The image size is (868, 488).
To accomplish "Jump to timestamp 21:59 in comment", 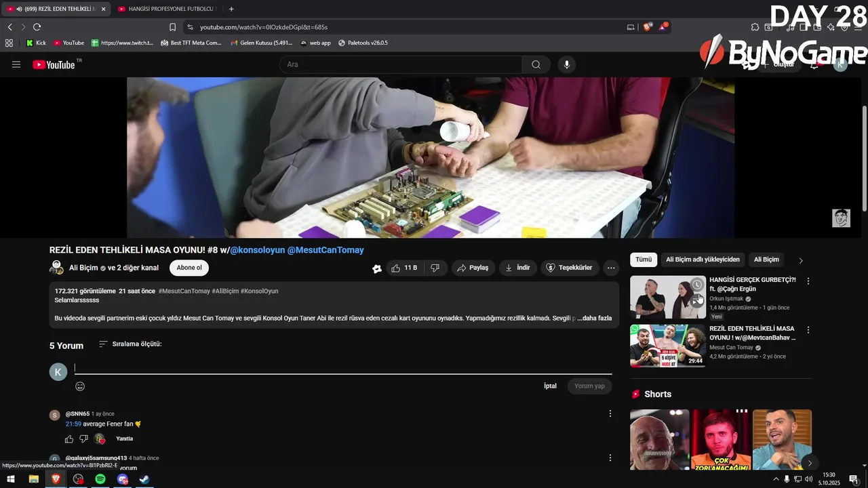I will pos(73,424).
